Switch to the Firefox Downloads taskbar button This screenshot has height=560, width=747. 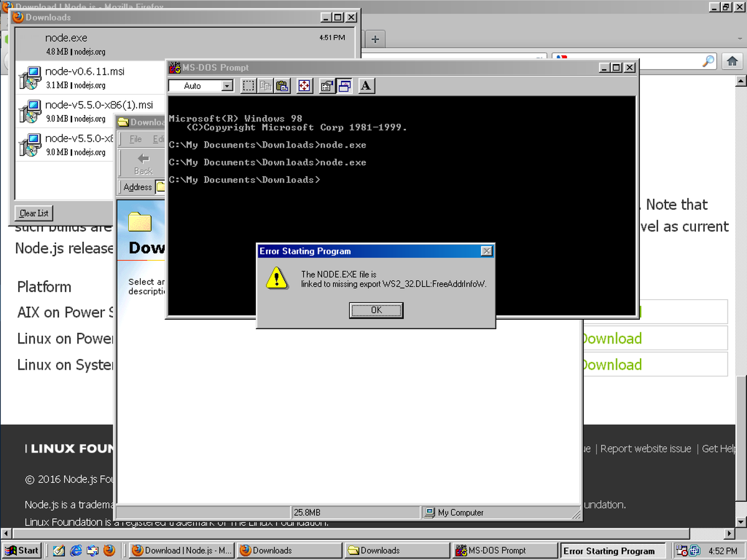tap(289, 550)
